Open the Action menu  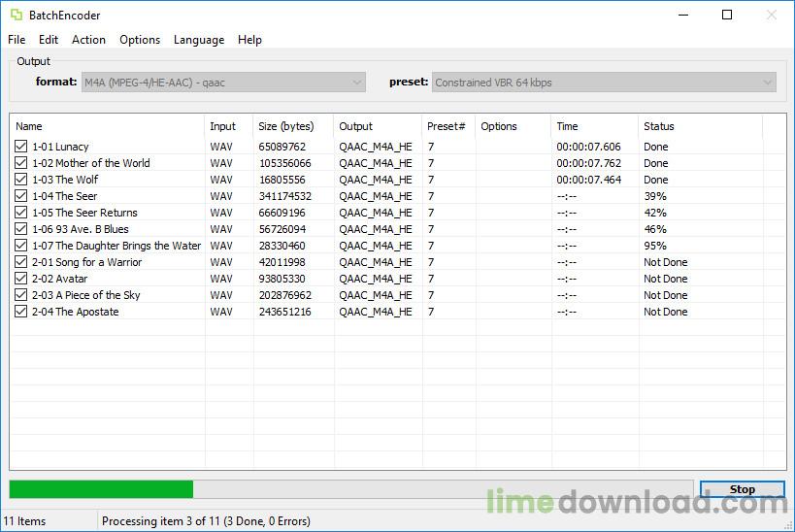88,40
